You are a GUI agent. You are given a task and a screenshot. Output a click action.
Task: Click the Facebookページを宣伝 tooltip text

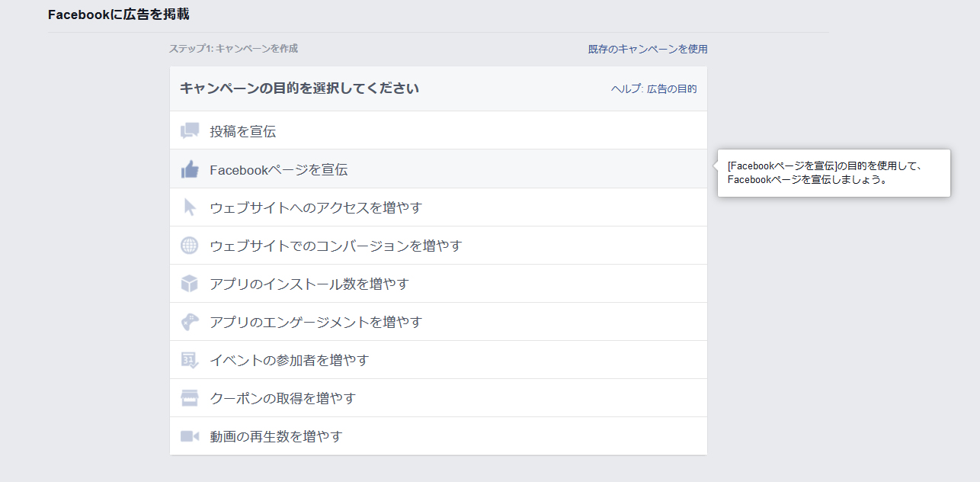click(825, 172)
